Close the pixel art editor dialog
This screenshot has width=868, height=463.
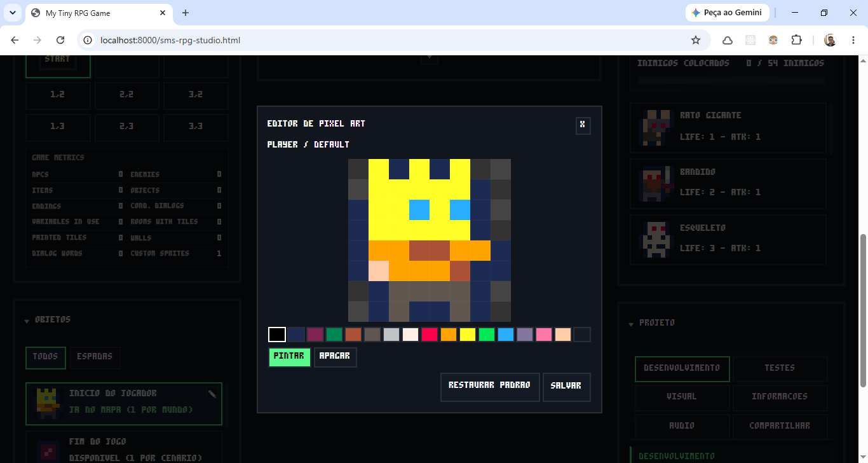(583, 125)
